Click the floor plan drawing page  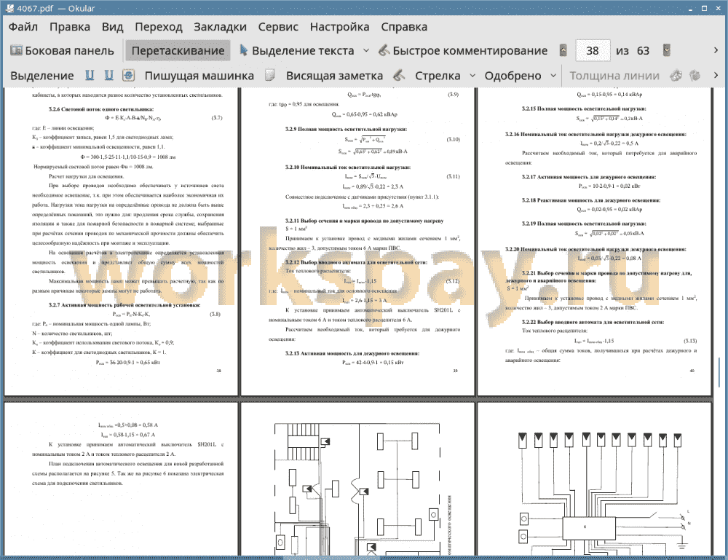click(x=357, y=479)
